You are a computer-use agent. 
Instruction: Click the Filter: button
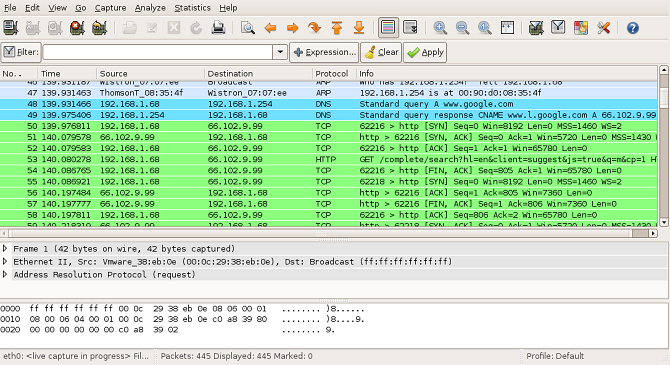tap(21, 52)
